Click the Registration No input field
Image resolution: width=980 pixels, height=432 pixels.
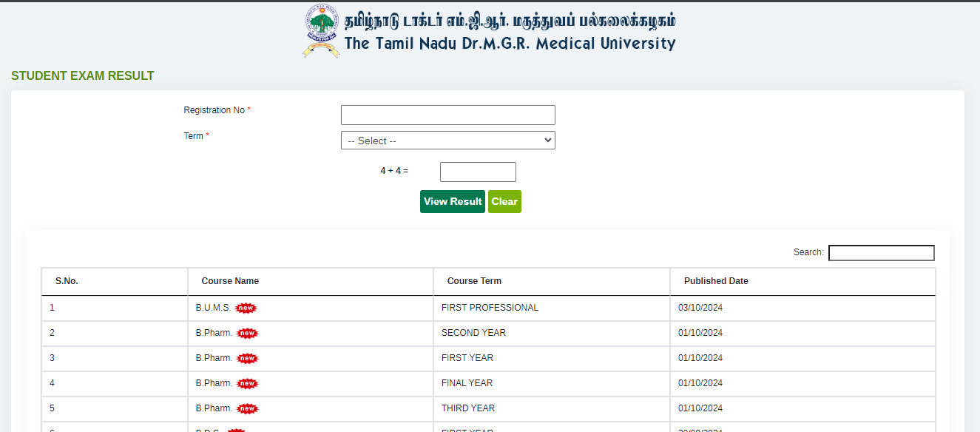point(447,115)
